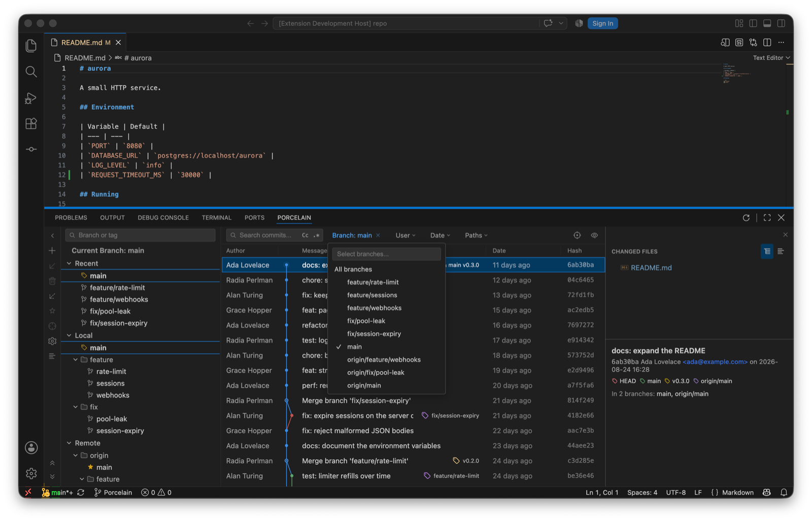The width and height of the screenshot is (812, 521).
Task: Switch changed files to list view
Action: pos(781,251)
